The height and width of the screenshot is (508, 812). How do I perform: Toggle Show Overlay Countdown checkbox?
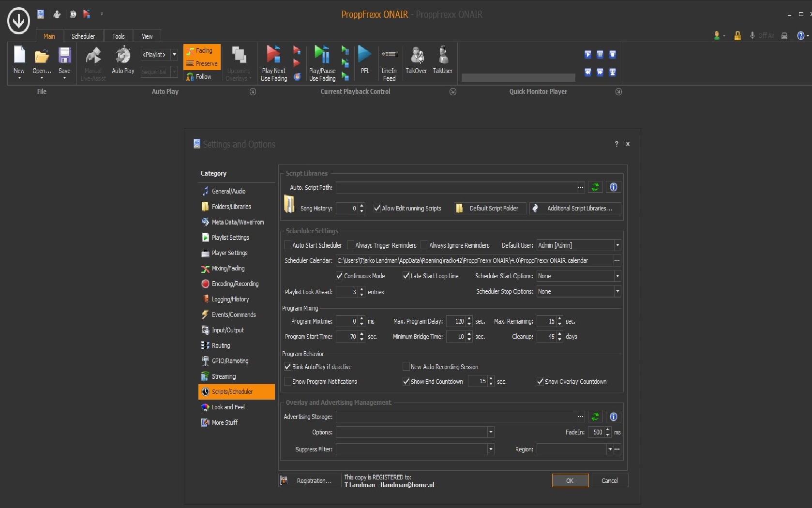(540, 382)
